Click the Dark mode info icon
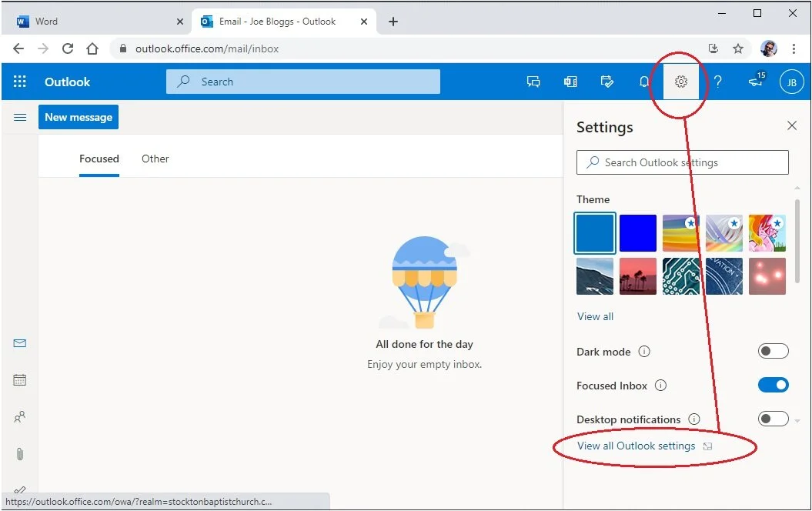Image resolution: width=812 pixels, height=511 pixels. (x=643, y=352)
